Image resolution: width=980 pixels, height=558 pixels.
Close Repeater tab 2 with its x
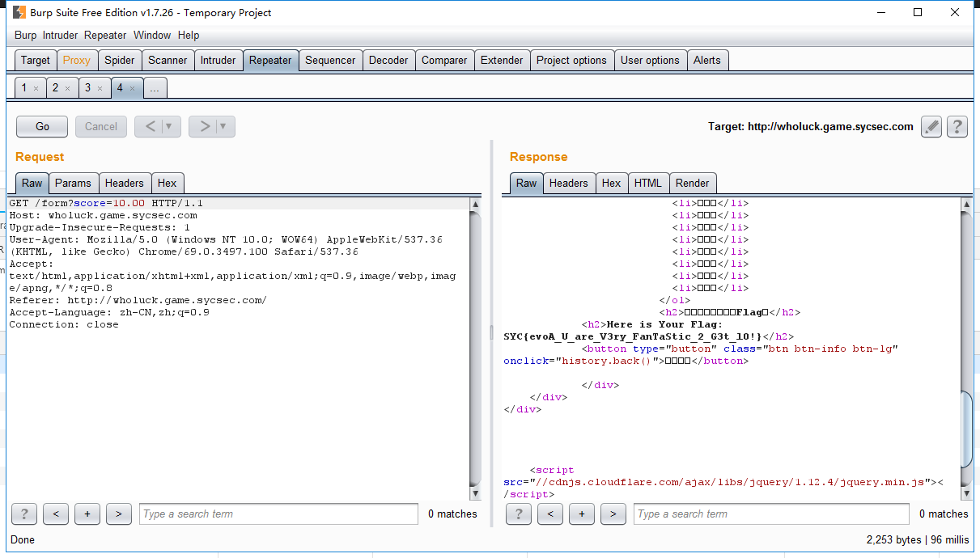(x=68, y=88)
